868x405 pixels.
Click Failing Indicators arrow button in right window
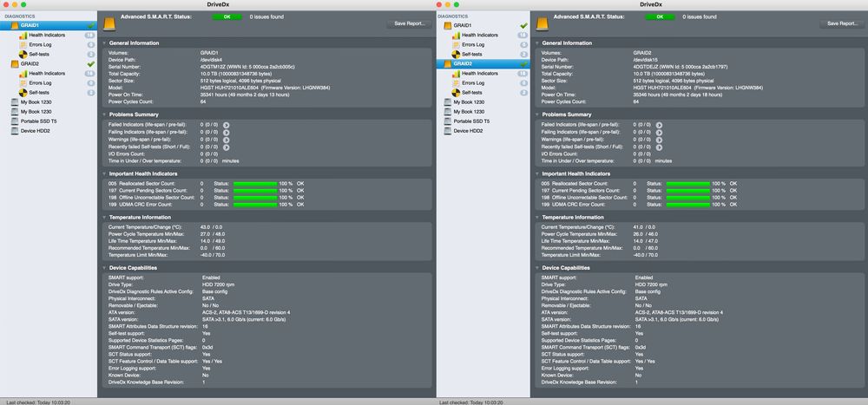click(659, 132)
